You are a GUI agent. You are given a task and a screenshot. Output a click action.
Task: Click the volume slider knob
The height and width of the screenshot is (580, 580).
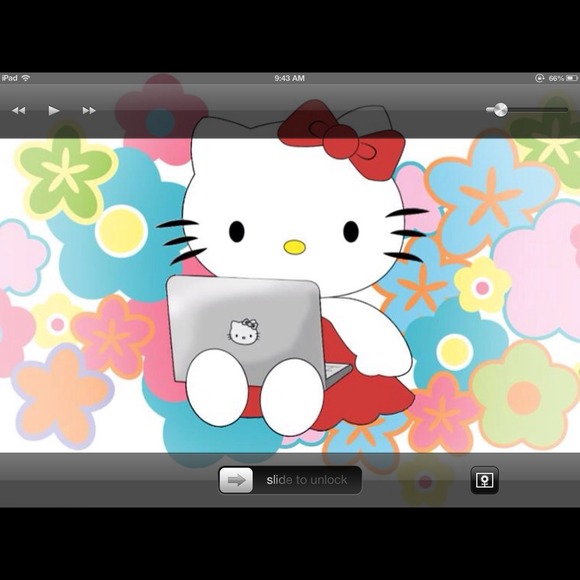tap(500, 109)
